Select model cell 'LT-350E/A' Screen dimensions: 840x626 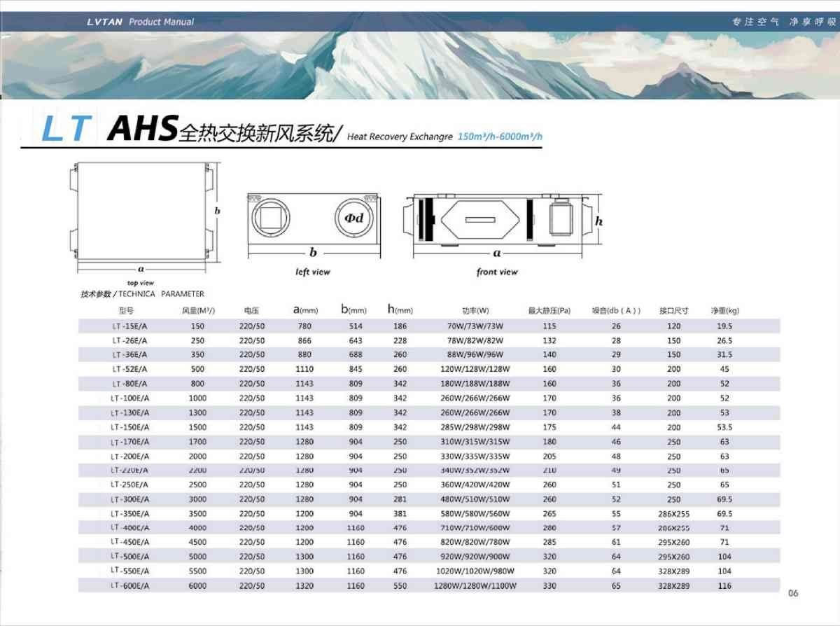click(x=129, y=513)
